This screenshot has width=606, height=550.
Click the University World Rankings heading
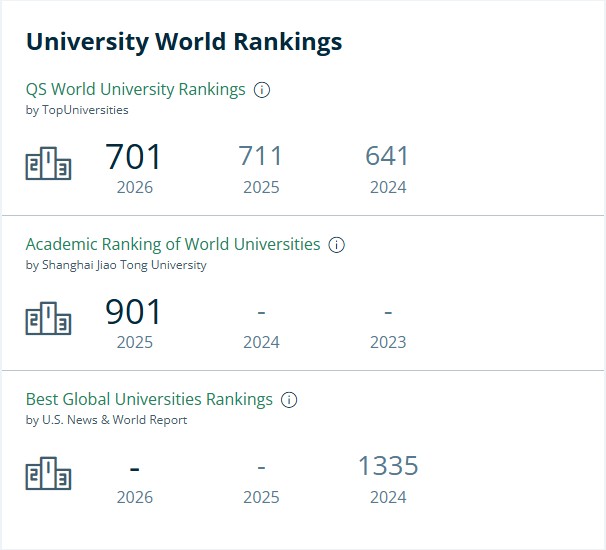point(184,42)
